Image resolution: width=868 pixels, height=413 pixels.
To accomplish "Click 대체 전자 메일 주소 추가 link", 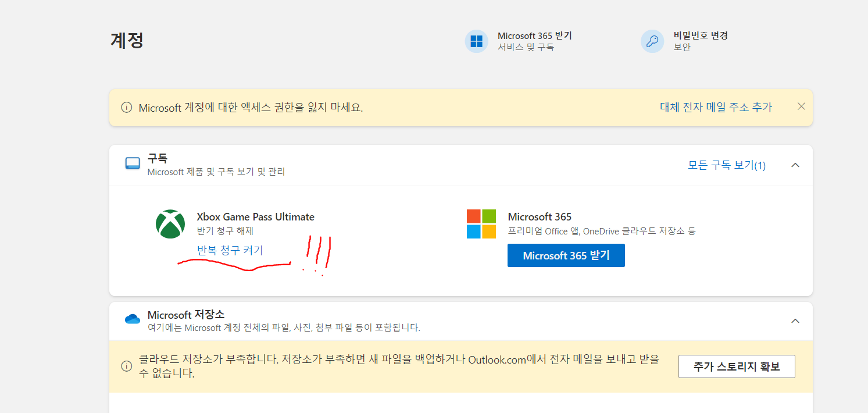I will coord(716,107).
